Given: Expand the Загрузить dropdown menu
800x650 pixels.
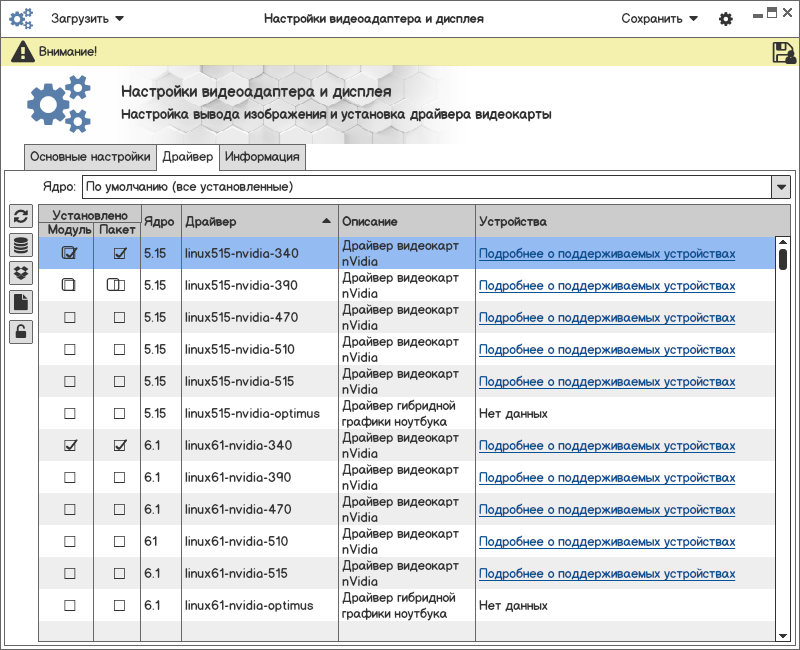Looking at the screenshot, I should 88,19.
